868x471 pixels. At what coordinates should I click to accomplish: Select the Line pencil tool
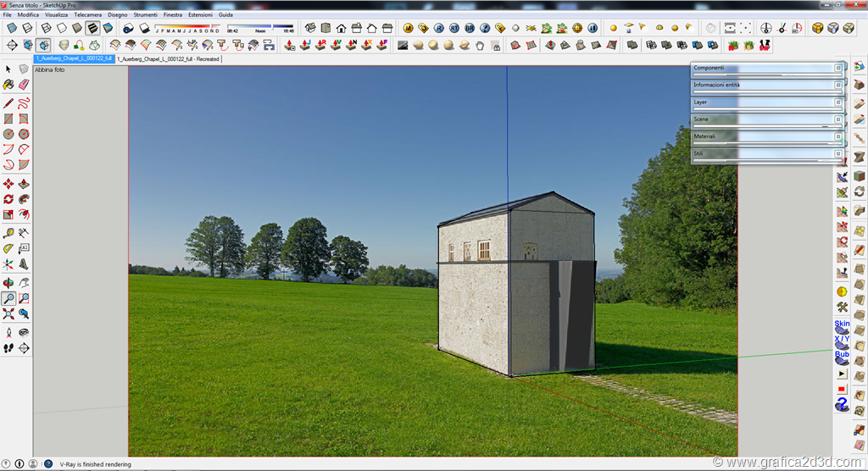pos(8,103)
